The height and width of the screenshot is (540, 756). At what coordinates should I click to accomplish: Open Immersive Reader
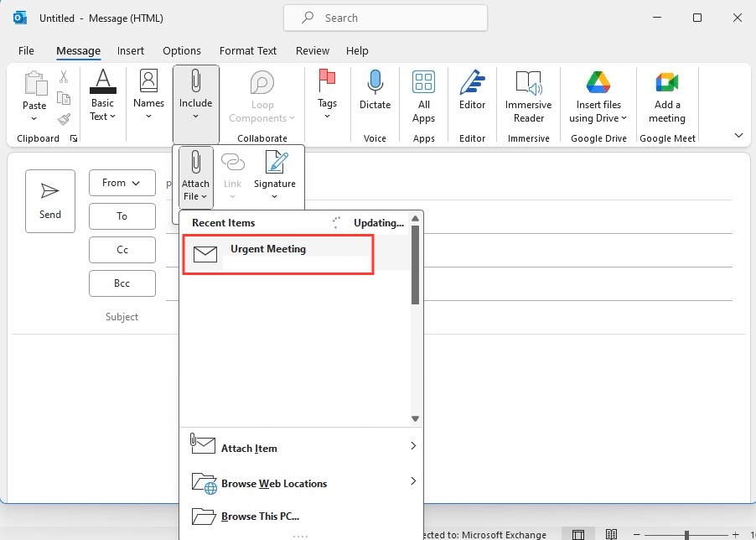pos(528,96)
